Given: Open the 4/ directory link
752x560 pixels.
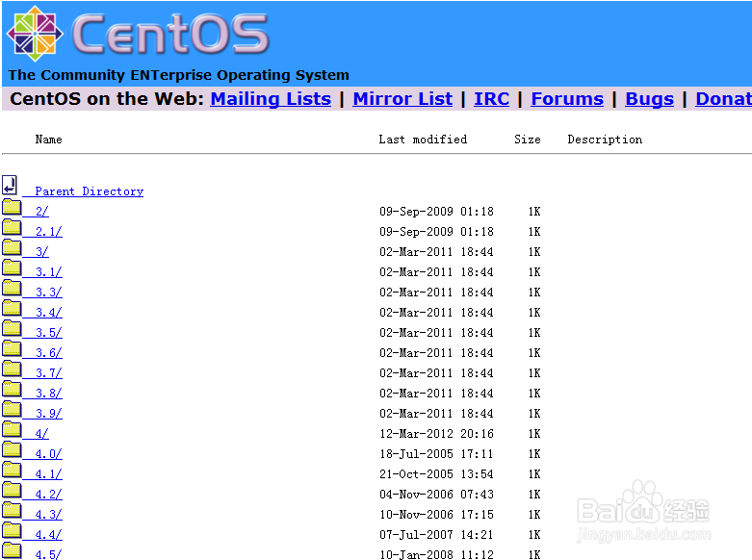Looking at the screenshot, I should [41, 433].
